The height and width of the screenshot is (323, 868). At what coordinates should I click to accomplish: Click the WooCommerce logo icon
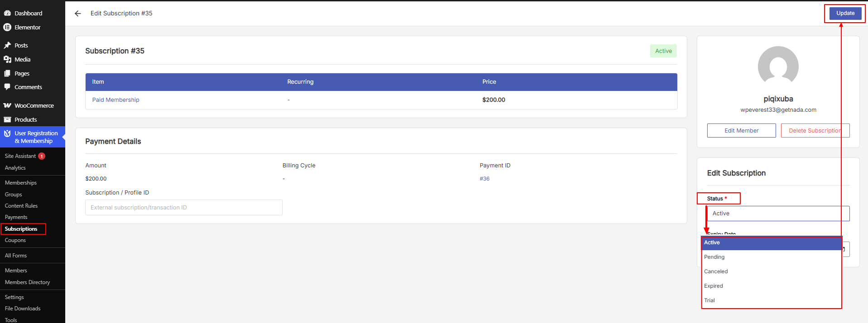(7, 105)
